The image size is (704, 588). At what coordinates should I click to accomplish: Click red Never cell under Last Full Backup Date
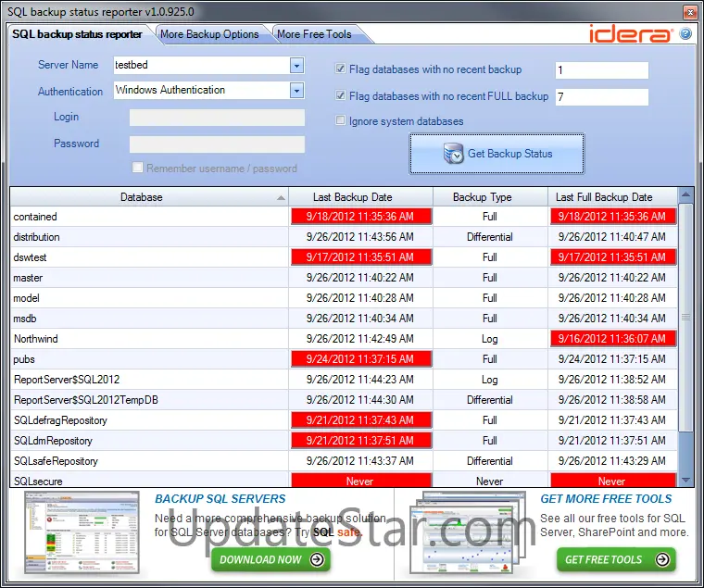tap(613, 481)
